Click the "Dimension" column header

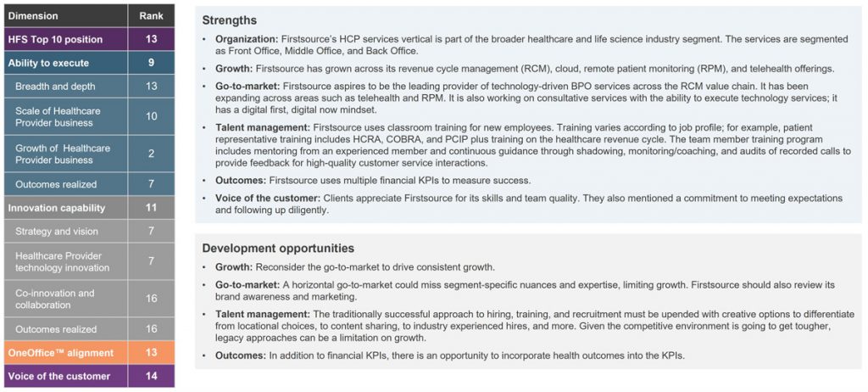coord(32,16)
